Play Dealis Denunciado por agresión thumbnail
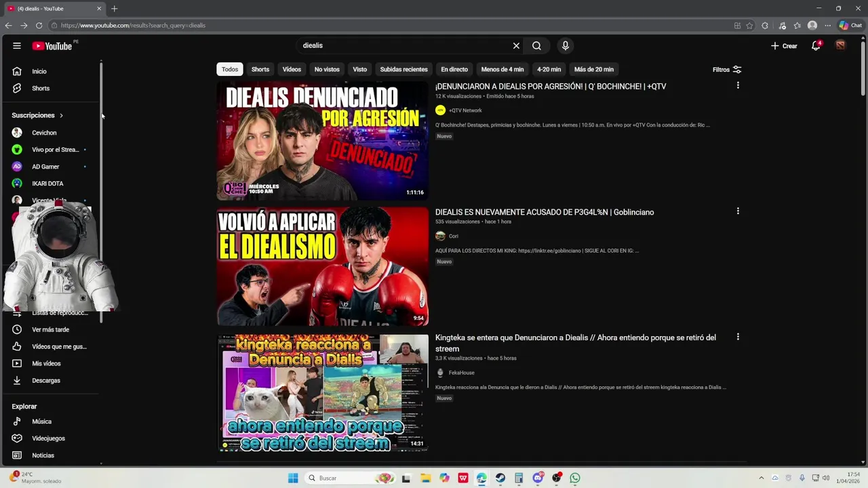Viewport: 868px width, 488px height. (x=322, y=140)
